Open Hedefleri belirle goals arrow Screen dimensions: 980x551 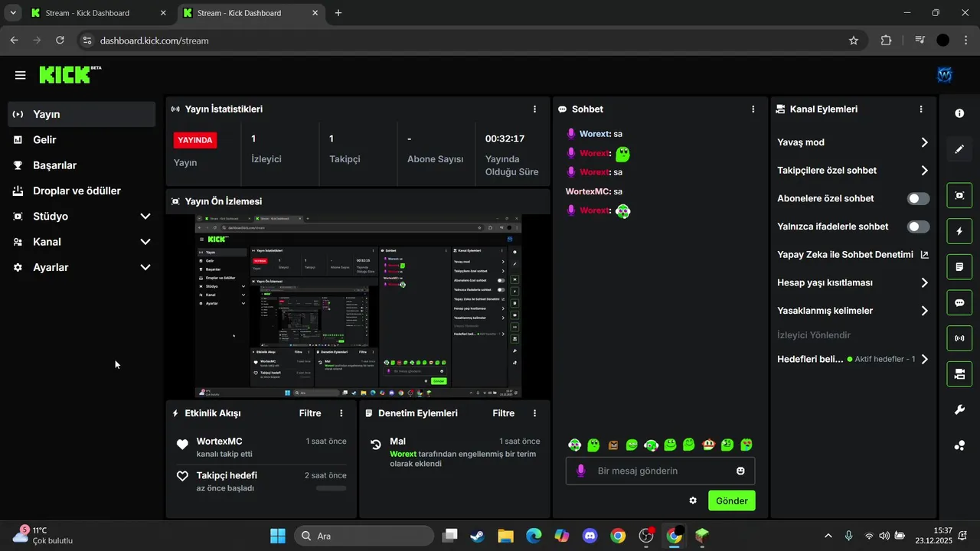pos(924,359)
